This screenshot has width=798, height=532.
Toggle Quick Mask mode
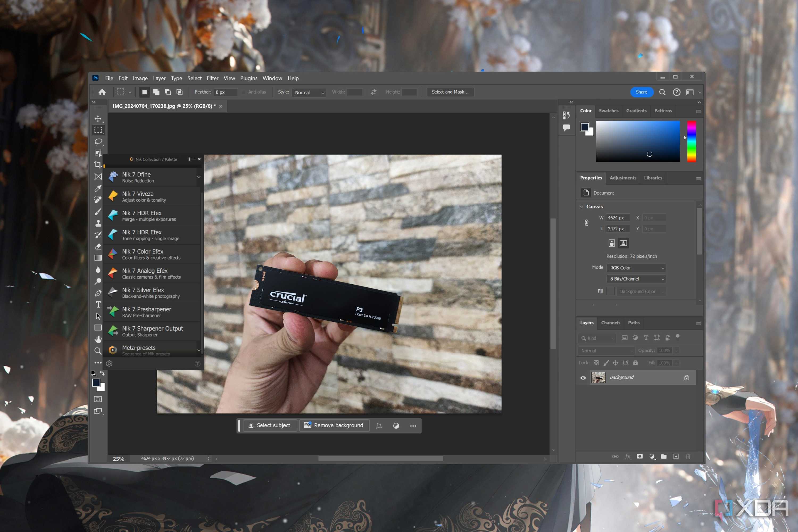click(98, 399)
